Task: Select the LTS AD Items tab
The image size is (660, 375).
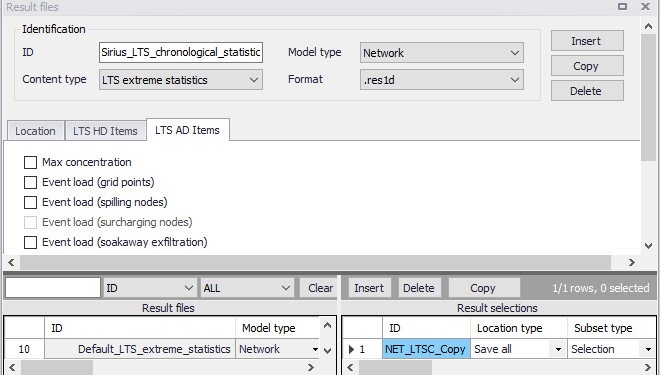Action: pyautogui.click(x=188, y=130)
